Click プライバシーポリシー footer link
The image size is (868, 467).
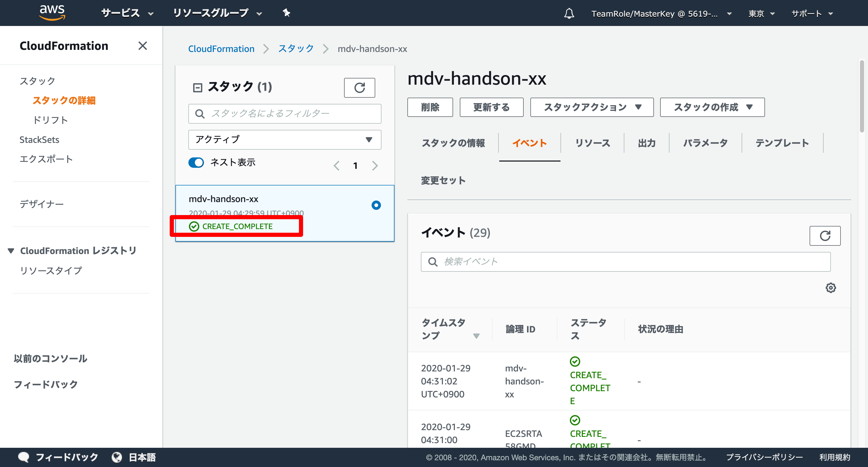click(764, 457)
